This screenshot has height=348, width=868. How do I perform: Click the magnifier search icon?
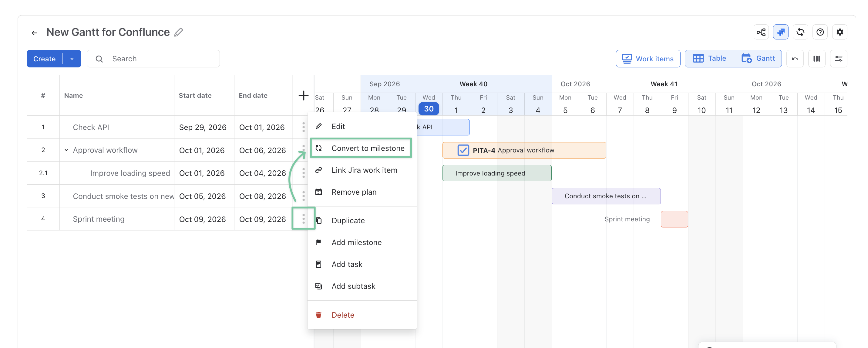point(99,59)
